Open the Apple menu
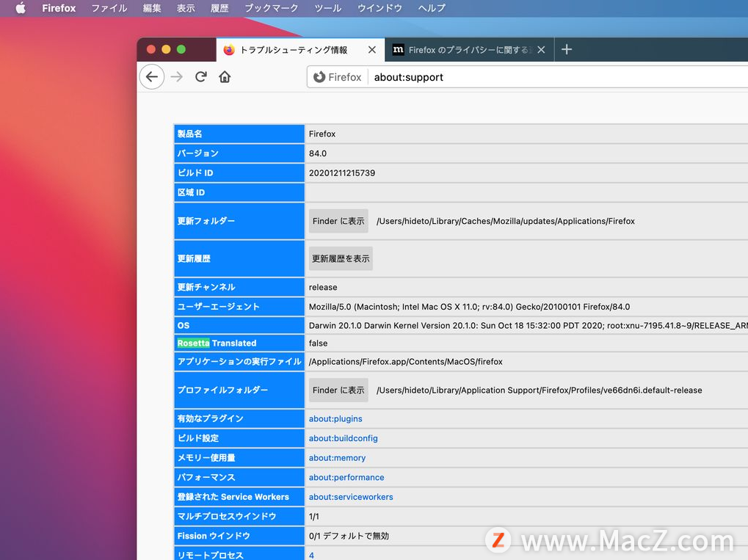 (x=21, y=7)
